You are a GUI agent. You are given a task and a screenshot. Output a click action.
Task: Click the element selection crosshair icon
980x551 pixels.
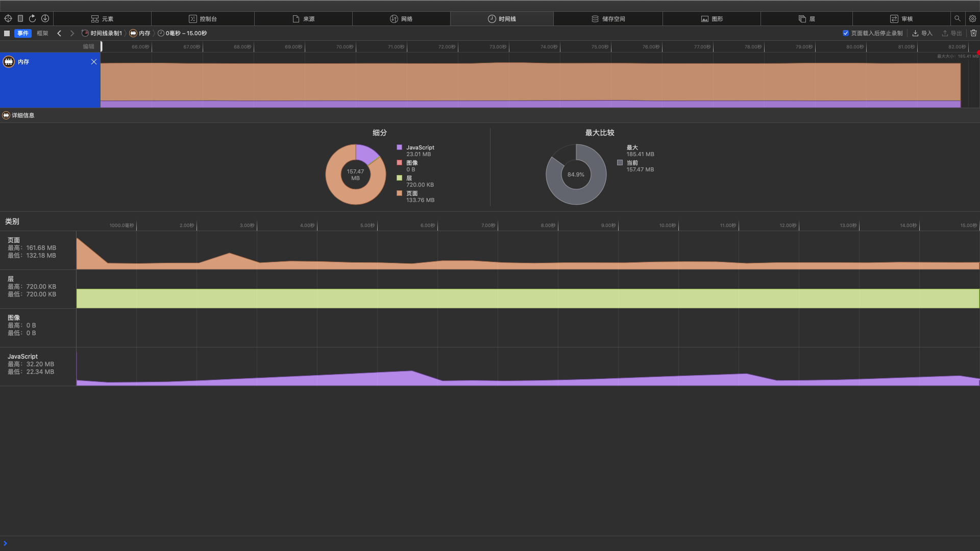8,18
